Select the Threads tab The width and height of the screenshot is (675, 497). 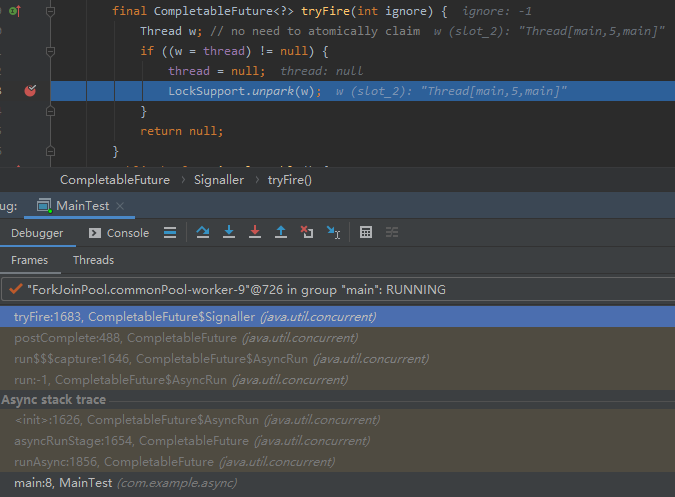click(93, 260)
